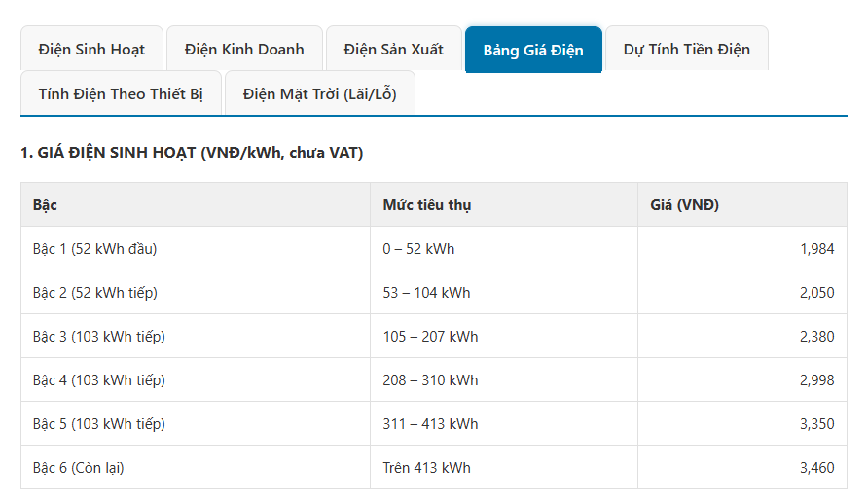
Task: Select the Bậc 5 (103 kWh tiếp) cell
Action: [98, 424]
